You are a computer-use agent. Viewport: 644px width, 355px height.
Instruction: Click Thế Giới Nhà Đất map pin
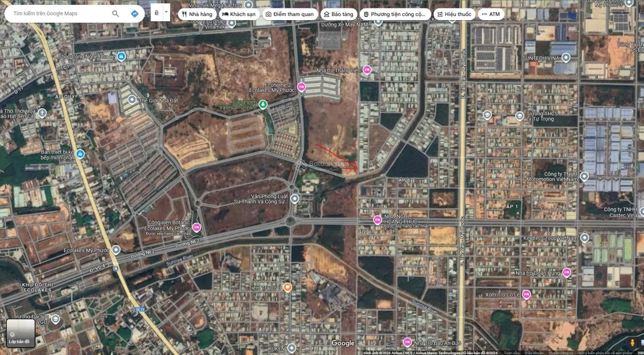(x=132, y=100)
